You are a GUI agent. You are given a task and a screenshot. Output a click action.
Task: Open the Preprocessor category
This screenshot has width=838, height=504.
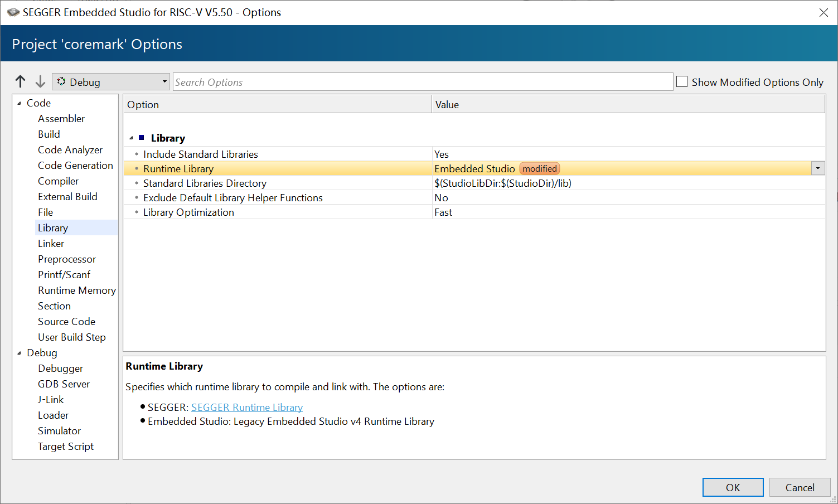(x=67, y=259)
